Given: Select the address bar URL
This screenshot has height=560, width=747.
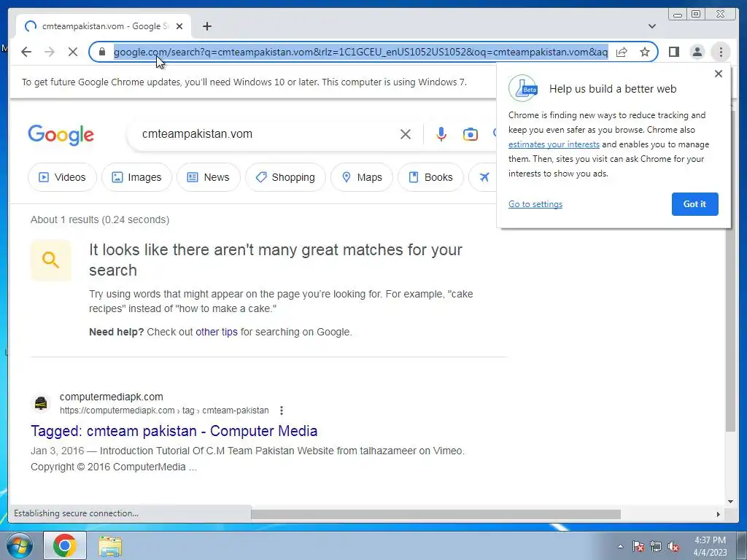Looking at the screenshot, I should 360,52.
